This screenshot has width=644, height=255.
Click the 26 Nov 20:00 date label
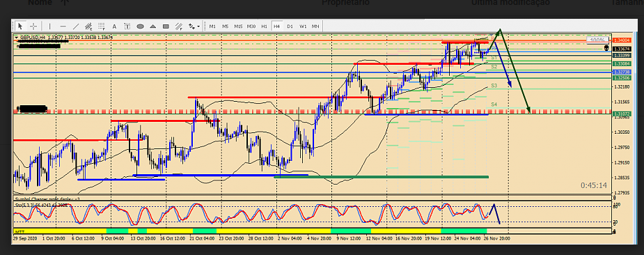497,238
